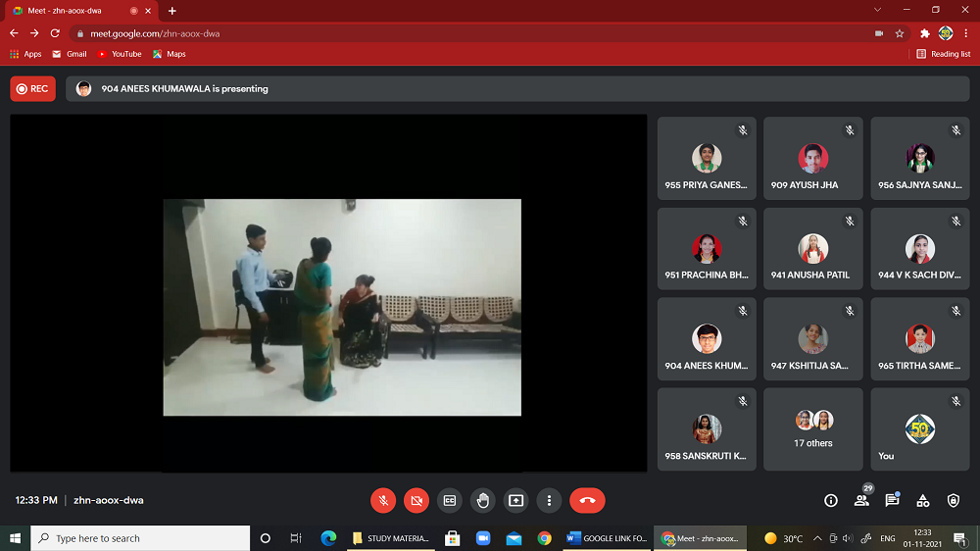980x551 pixels.
Task: Click the 17 others participant tile
Action: (813, 429)
